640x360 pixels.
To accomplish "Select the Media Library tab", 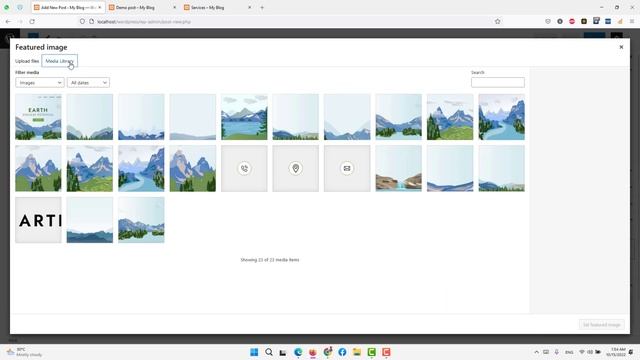I will [60, 61].
